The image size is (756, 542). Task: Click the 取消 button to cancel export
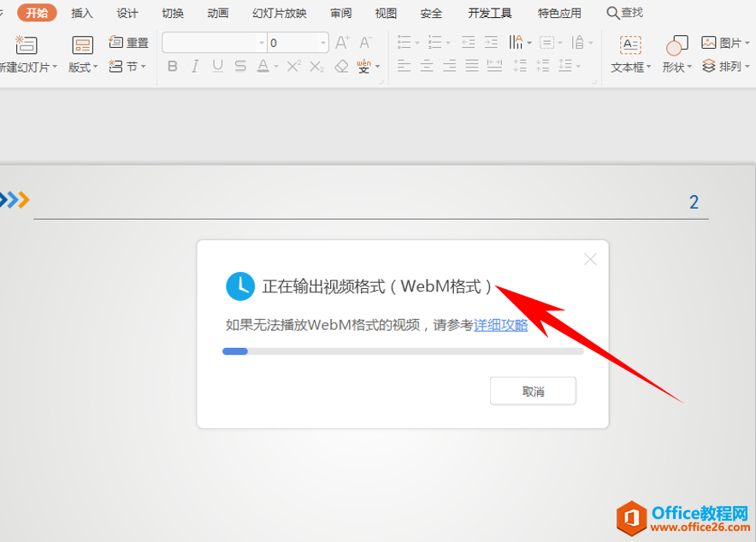click(533, 390)
